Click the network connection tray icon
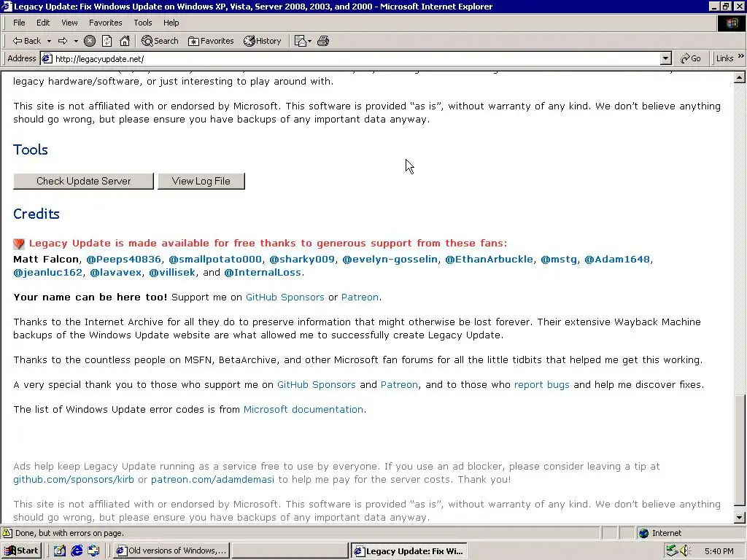Screen dimensions: 747x560 pyautogui.click(x=672, y=551)
